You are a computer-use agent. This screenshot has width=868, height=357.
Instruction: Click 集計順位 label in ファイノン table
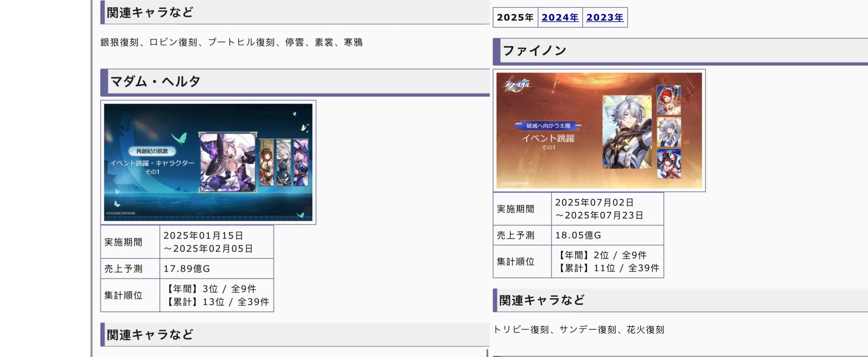coord(516,262)
